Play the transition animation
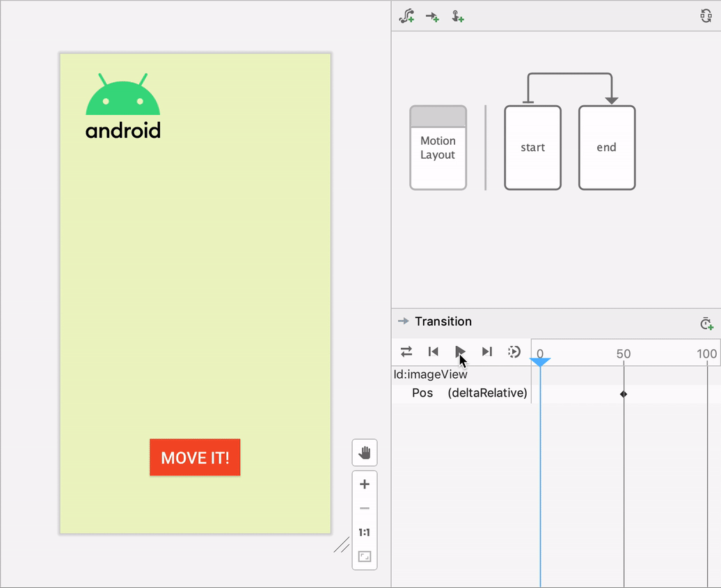 (x=460, y=351)
